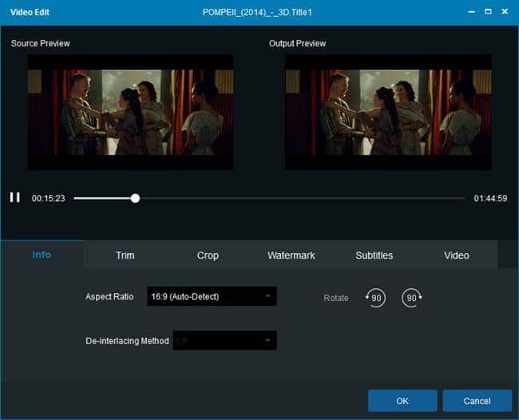Click the POMPEII title text

(257, 12)
